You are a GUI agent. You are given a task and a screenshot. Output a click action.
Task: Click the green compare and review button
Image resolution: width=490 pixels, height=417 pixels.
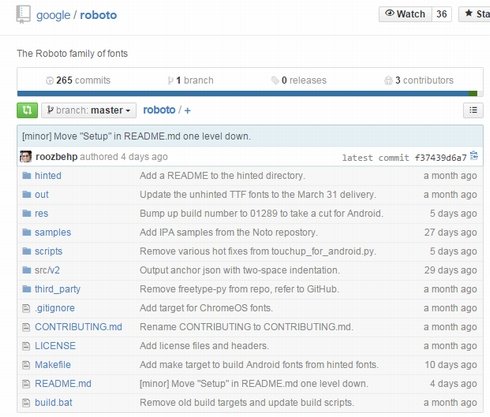pyautogui.click(x=27, y=110)
